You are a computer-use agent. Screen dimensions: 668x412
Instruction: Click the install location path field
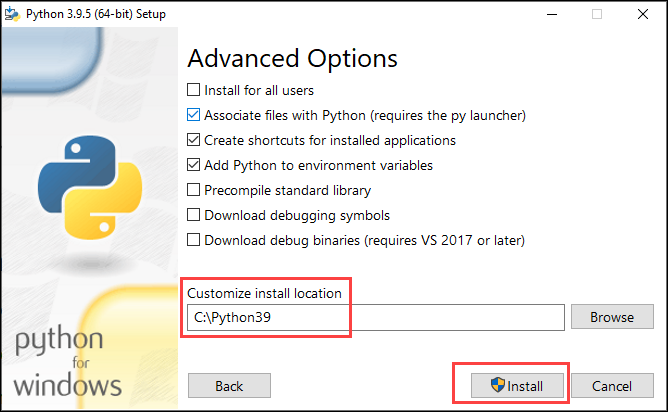pyautogui.click(x=376, y=317)
